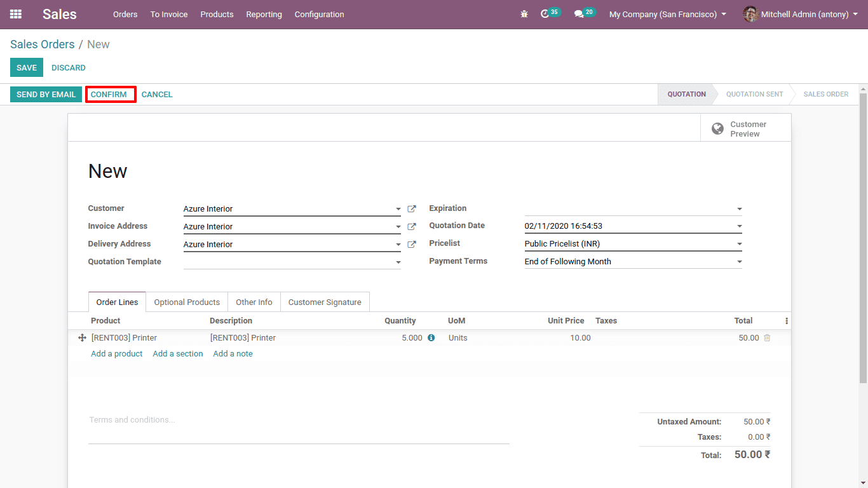Expand the Customer dropdown arrow
Image resolution: width=868 pixels, height=488 pixels.
(x=398, y=209)
